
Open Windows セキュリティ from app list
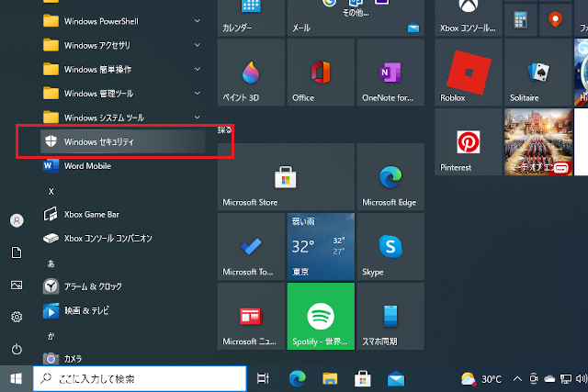[x=122, y=141]
